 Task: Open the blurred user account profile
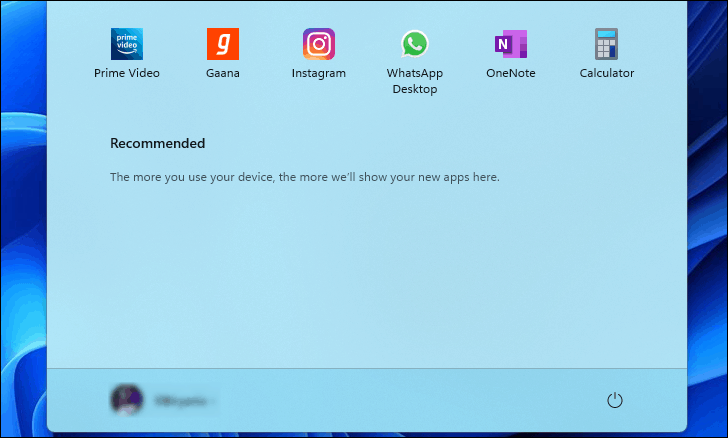162,400
